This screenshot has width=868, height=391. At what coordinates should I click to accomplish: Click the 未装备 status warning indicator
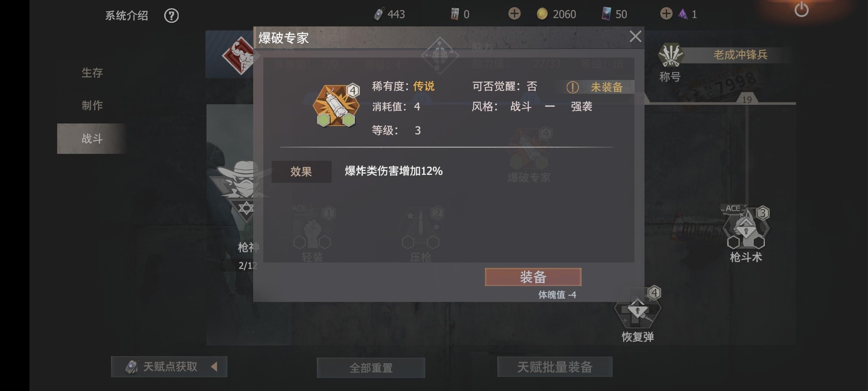click(595, 87)
